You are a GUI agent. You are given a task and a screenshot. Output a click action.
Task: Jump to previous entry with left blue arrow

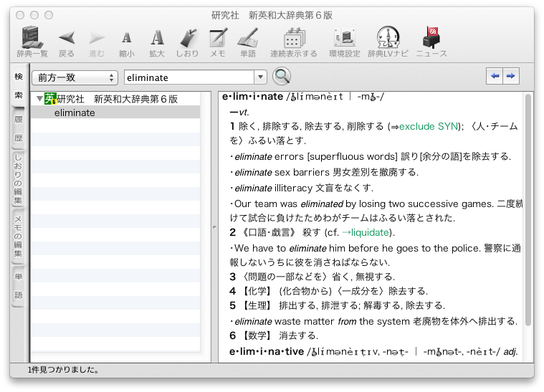pos(495,76)
